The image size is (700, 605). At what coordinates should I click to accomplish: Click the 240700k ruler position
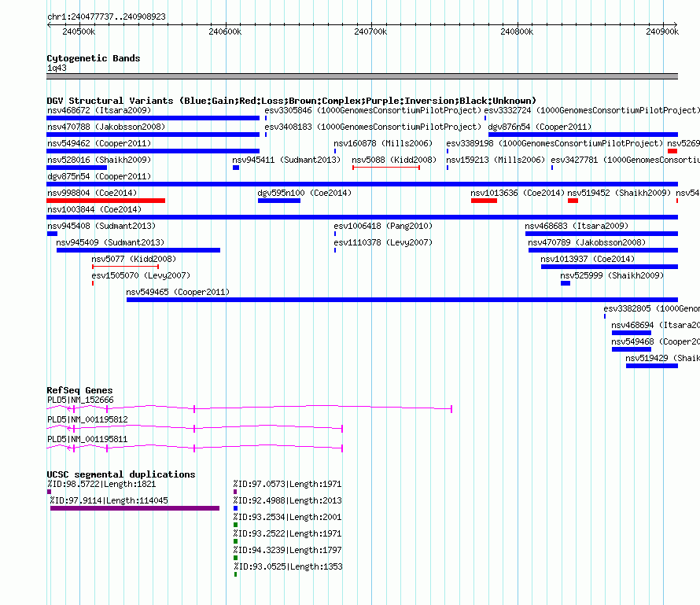point(370,31)
